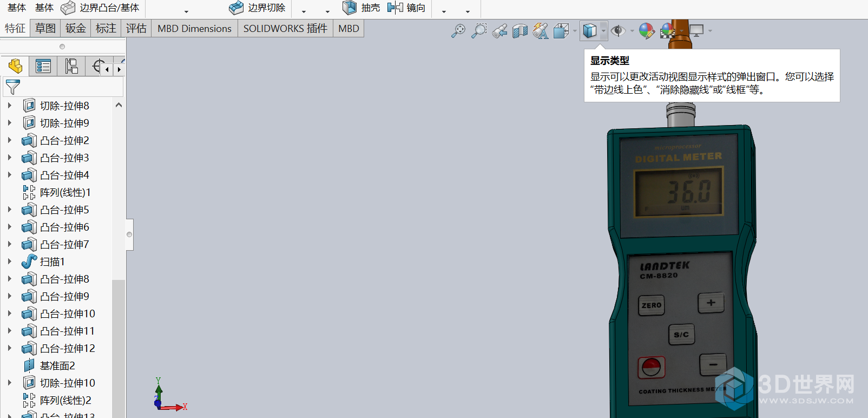Switch to the 草图 tab
The width and height of the screenshot is (868, 418).
click(x=45, y=28)
